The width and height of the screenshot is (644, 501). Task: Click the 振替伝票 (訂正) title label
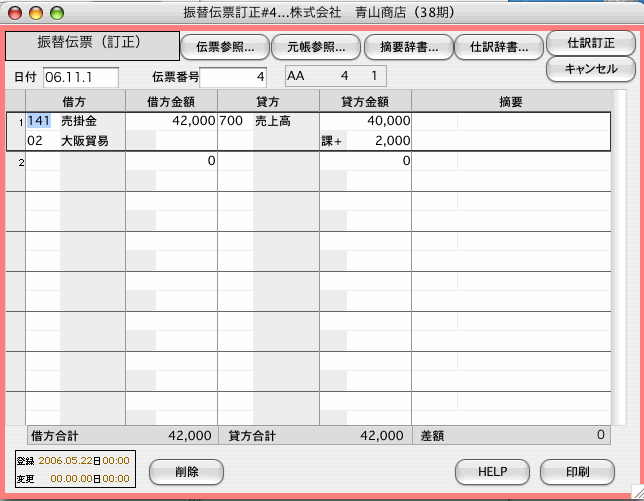pos(92,46)
